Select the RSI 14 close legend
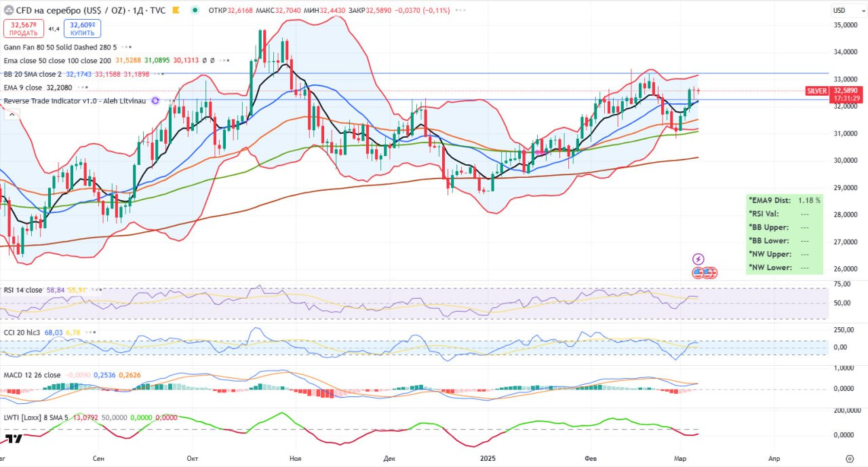Screen dimensions: 868x467 coord(23,290)
